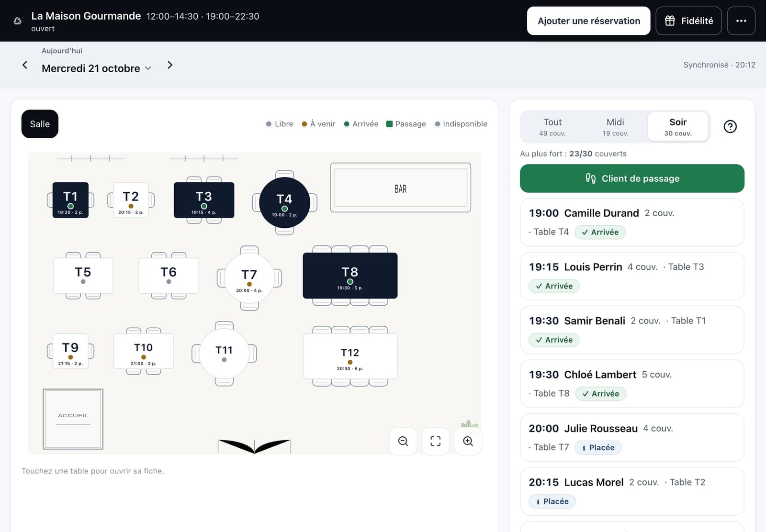
Task: Go to the next day arrow
Action: pyautogui.click(x=170, y=65)
